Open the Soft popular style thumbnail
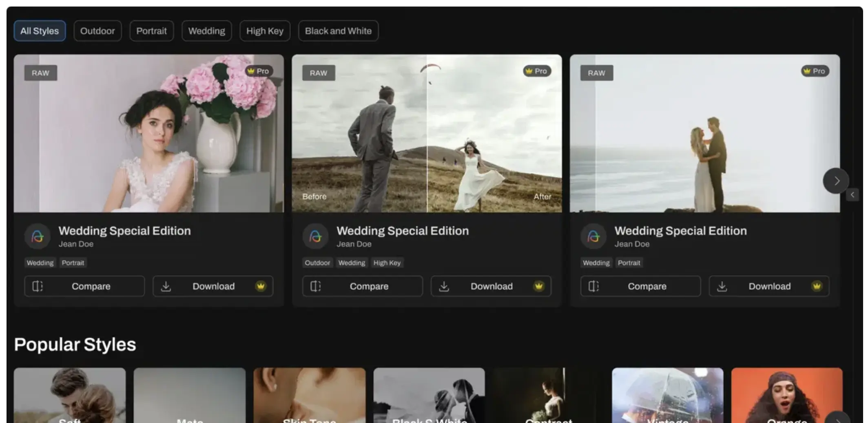Viewport: 868px width, 423px height. (x=70, y=395)
